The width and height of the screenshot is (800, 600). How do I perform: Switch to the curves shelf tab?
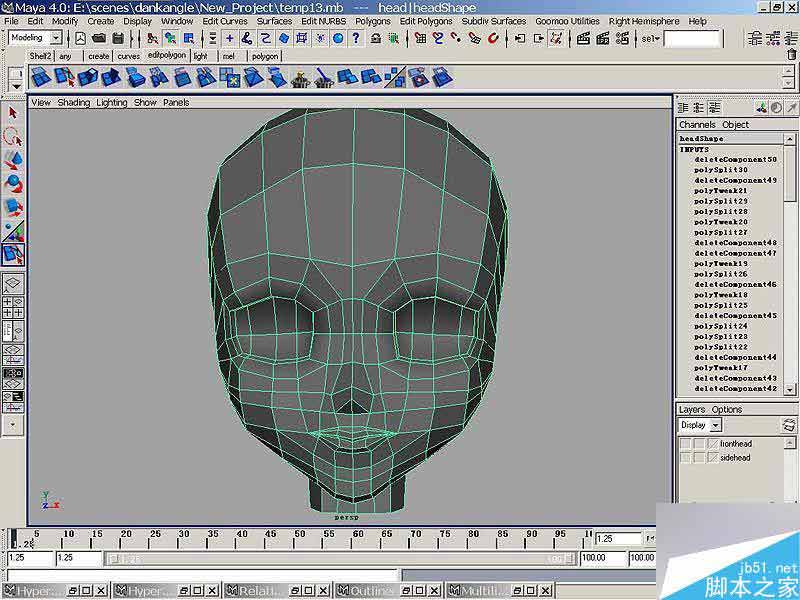[x=129, y=56]
